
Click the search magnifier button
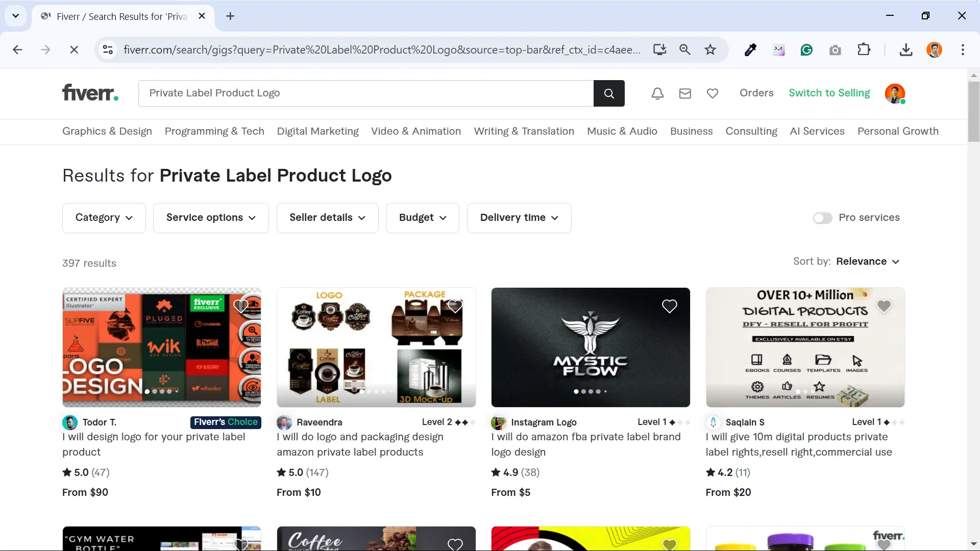click(609, 93)
